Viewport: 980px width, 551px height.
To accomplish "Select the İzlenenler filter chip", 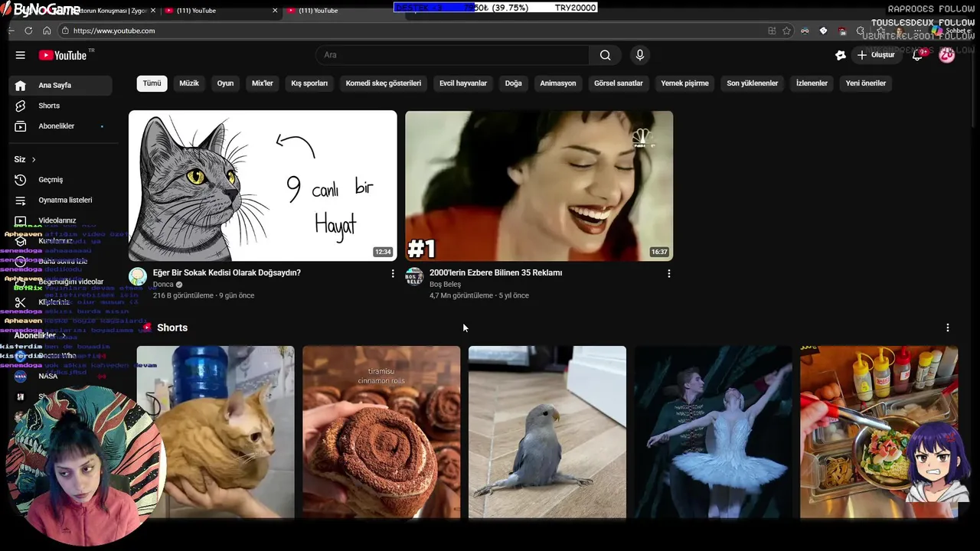I will point(812,83).
